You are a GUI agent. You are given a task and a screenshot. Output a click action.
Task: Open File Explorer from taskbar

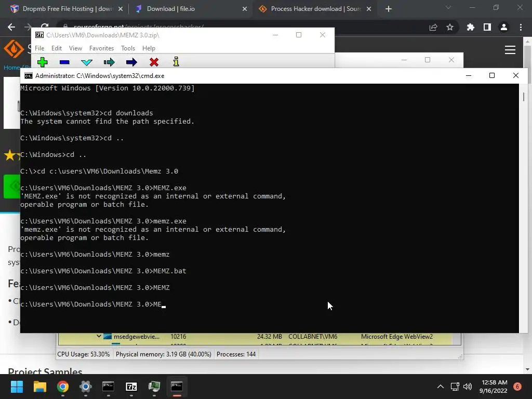[x=39, y=387]
